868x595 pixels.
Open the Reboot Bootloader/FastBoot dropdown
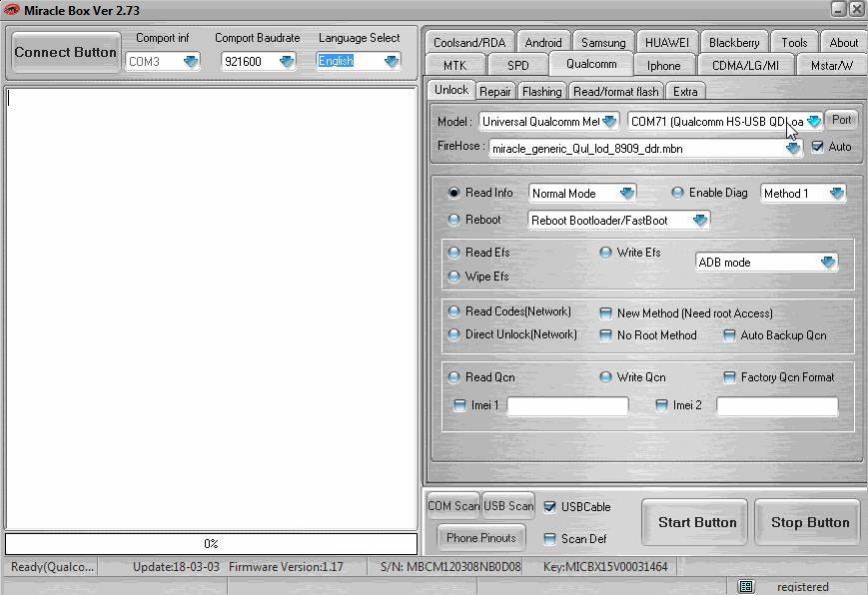pyautogui.click(x=700, y=221)
